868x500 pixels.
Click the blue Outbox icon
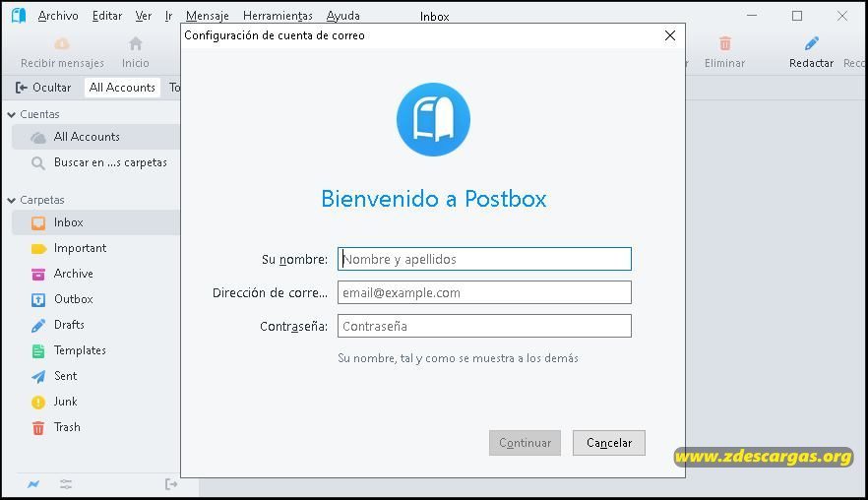coord(38,299)
